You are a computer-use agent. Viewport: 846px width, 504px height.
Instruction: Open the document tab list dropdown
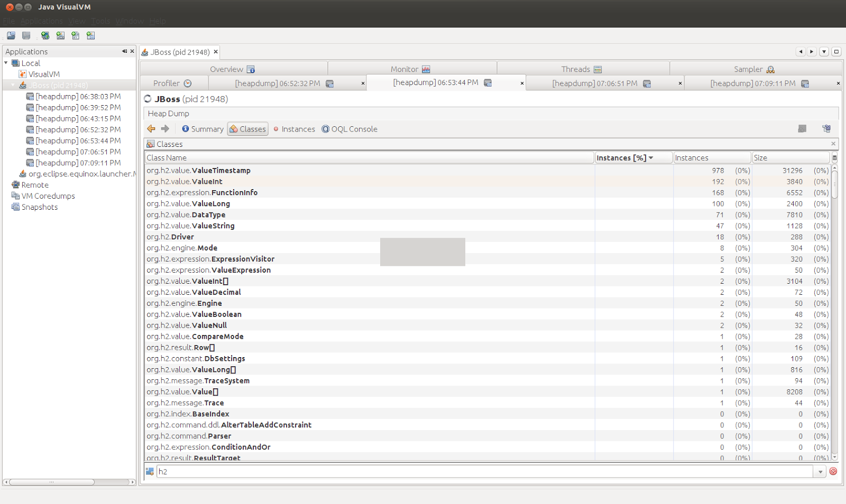[824, 52]
